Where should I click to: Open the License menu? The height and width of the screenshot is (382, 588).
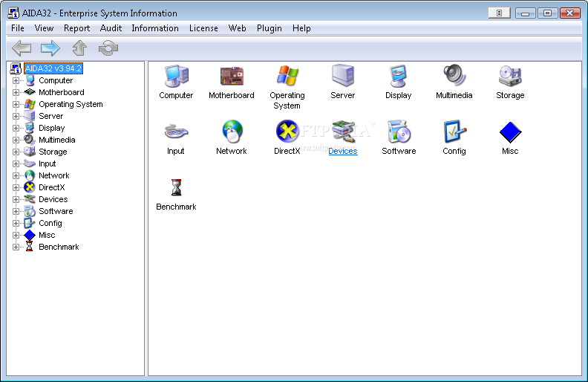point(203,28)
